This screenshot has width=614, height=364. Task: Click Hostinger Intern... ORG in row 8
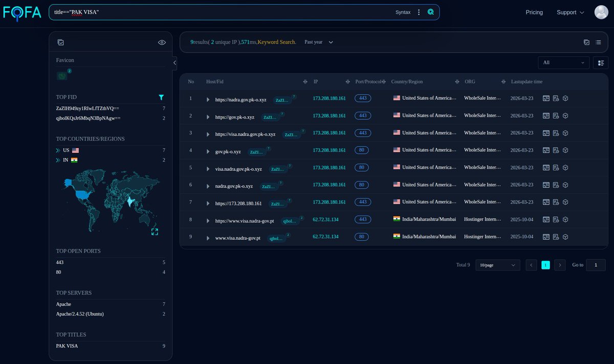point(483,220)
